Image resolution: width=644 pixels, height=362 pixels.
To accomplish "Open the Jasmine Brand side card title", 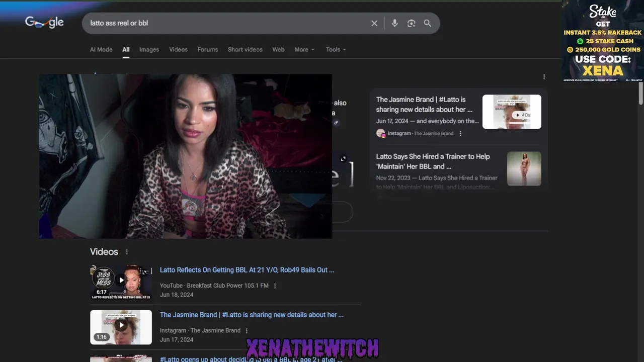I will point(424,105).
